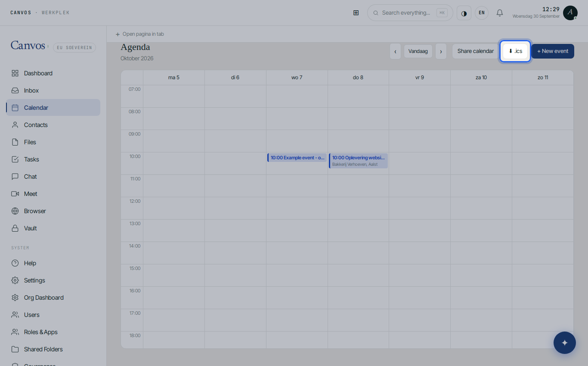588x366 pixels.
Task: Open Files in the sidebar
Action: click(x=53, y=142)
